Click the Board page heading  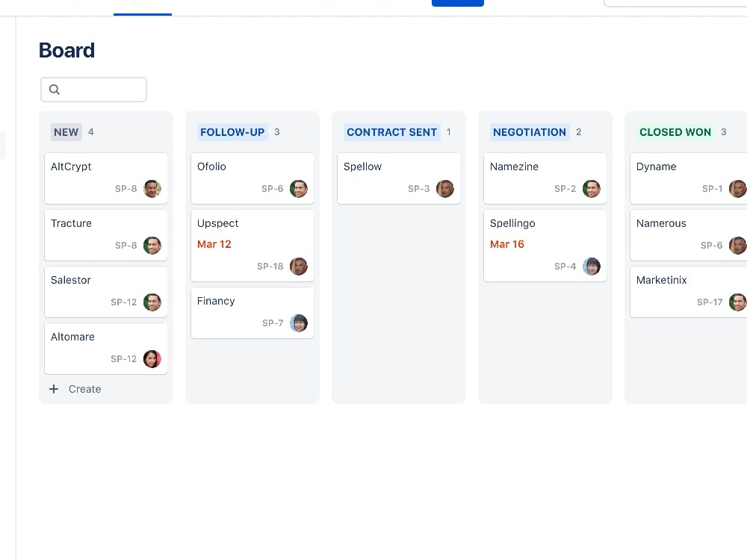click(66, 51)
